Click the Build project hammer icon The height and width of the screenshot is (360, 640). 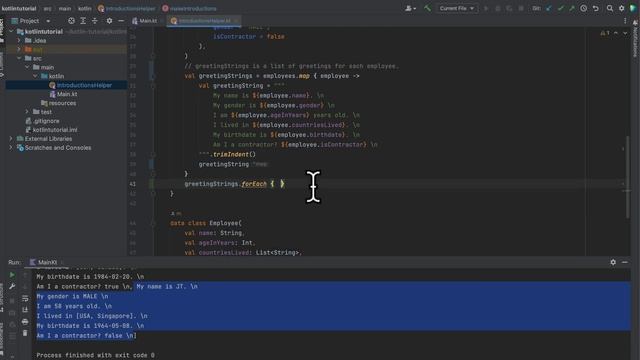tap(427, 8)
